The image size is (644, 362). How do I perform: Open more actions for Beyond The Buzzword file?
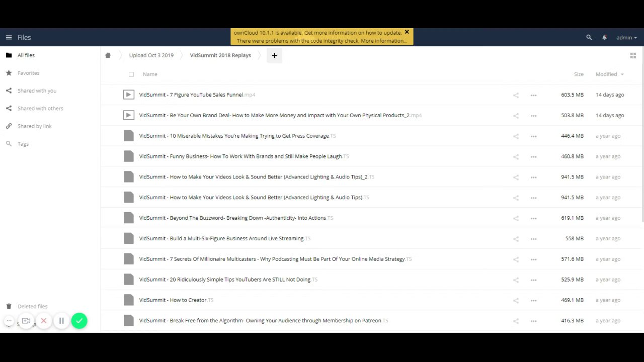533,218
